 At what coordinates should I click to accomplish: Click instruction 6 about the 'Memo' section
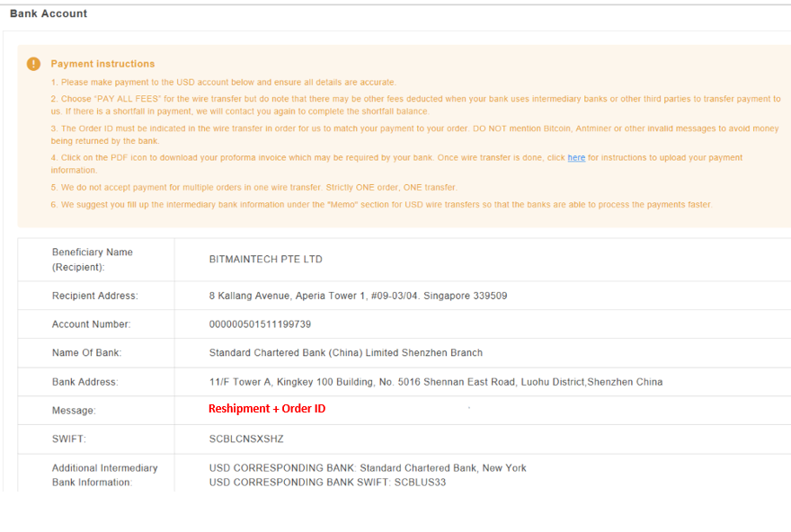[381, 205]
